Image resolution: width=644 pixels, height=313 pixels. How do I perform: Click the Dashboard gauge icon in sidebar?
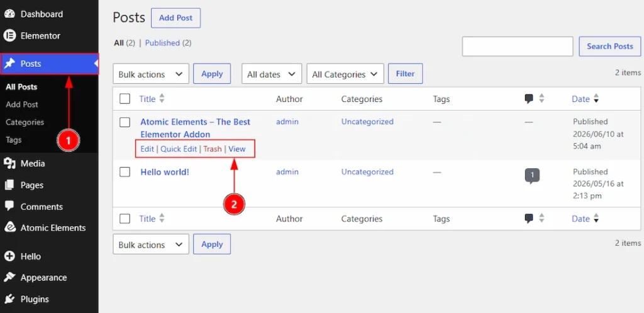(9, 14)
